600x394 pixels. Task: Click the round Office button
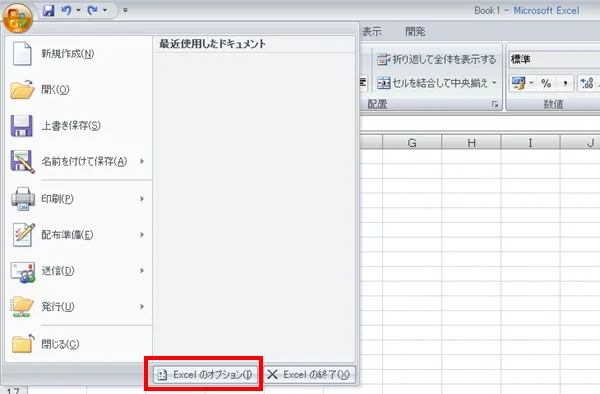[x=17, y=18]
